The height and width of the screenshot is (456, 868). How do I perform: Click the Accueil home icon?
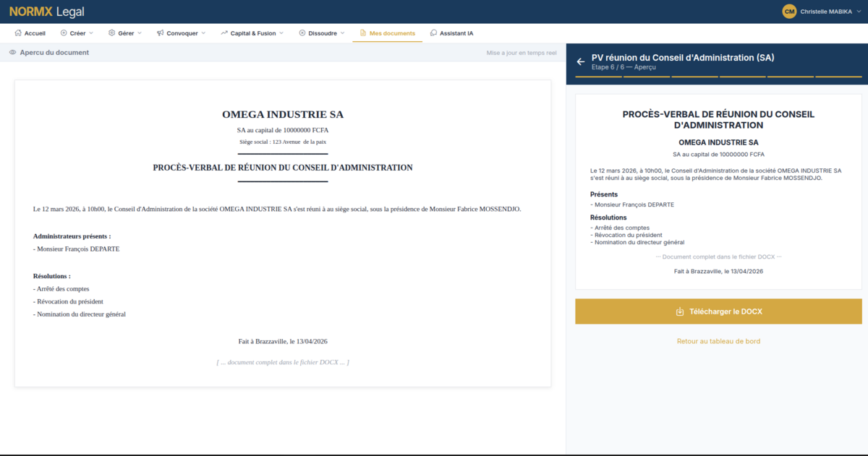click(18, 33)
